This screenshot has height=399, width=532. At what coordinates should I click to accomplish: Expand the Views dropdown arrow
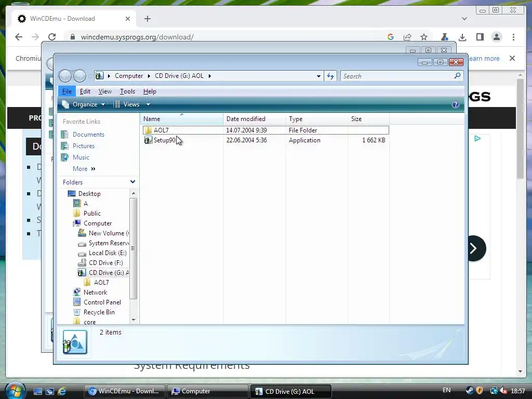148,104
